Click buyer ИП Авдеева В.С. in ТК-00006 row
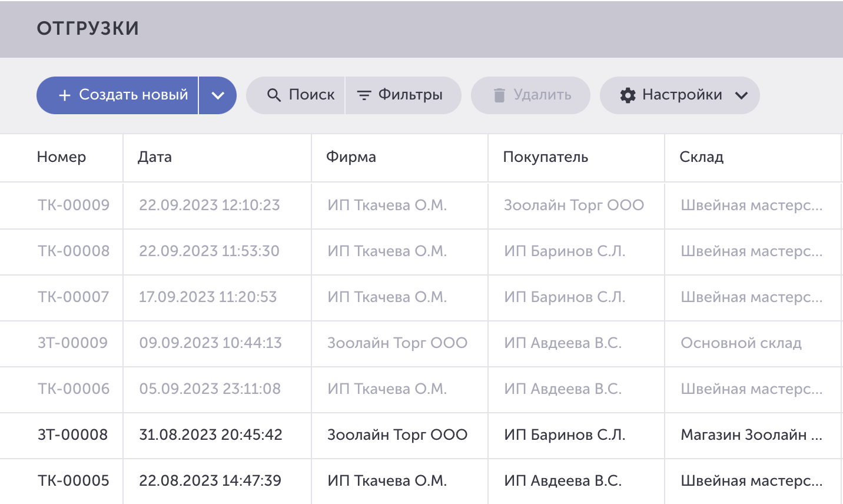 [563, 389]
